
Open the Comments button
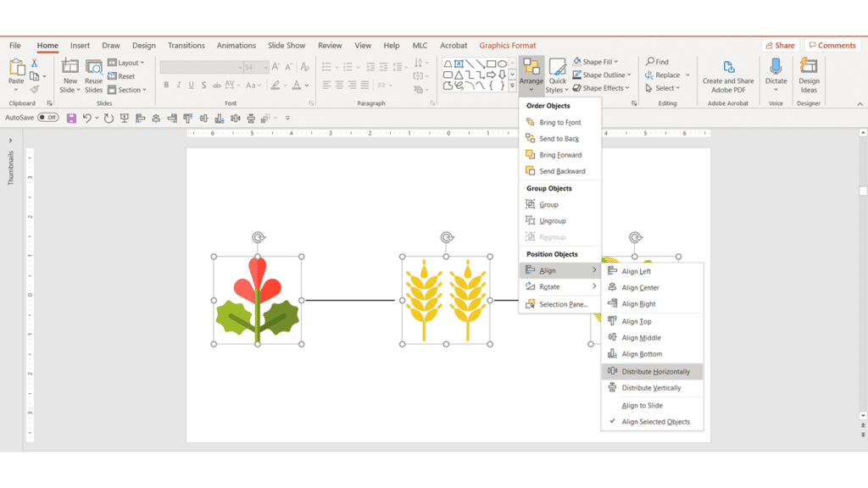(832, 46)
